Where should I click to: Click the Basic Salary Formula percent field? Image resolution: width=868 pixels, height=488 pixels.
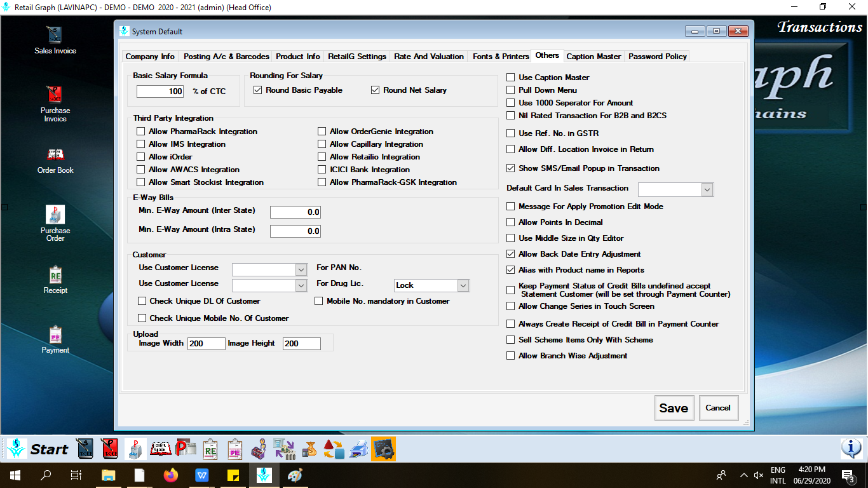[160, 91]
